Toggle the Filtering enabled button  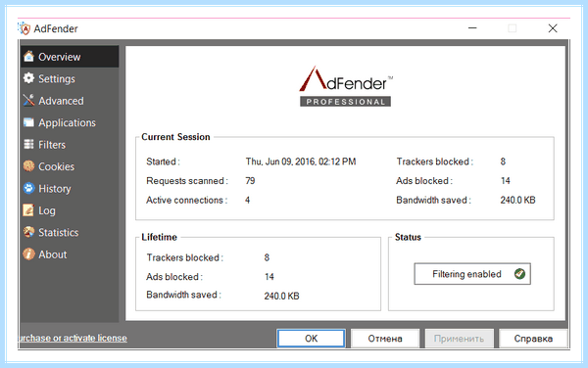[x=472, y=274]
